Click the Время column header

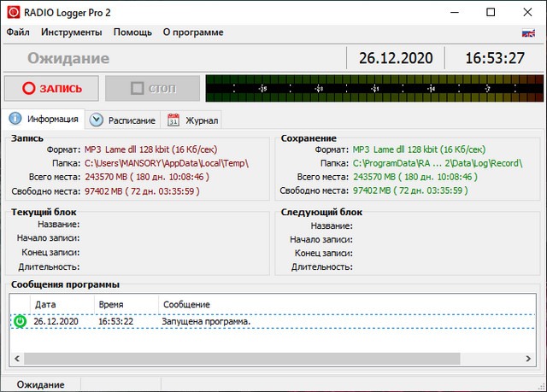pyautogui.click(x=110, y=304)
